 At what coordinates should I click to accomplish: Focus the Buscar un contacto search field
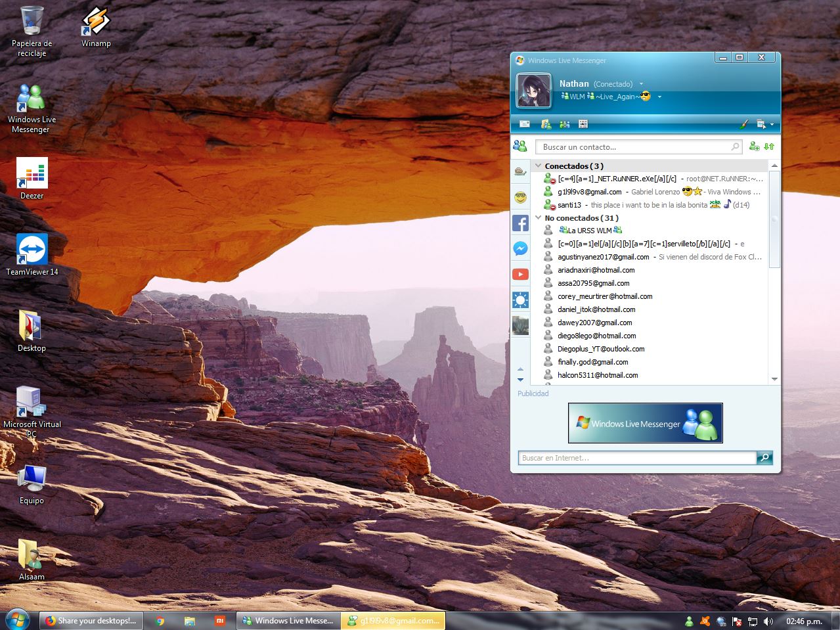click(x=638, y=146)
